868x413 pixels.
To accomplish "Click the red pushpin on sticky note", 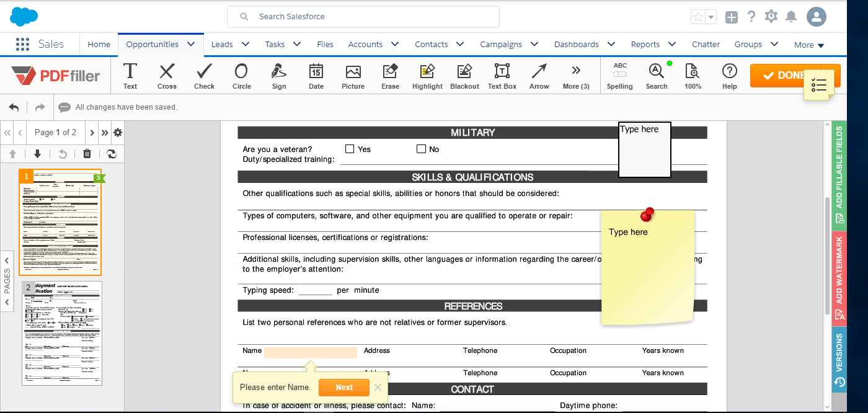I will 647,215.
